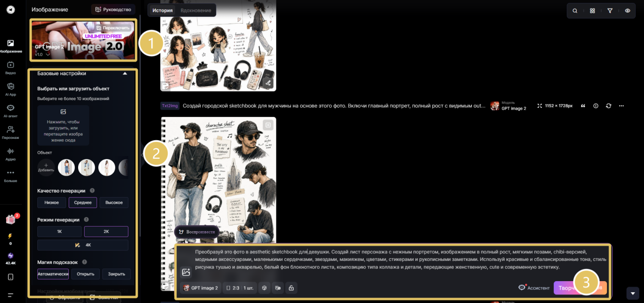The image size is (644, 303).
Task: Click the 3D cube icon in prompt toolbar
Action: 264,288
